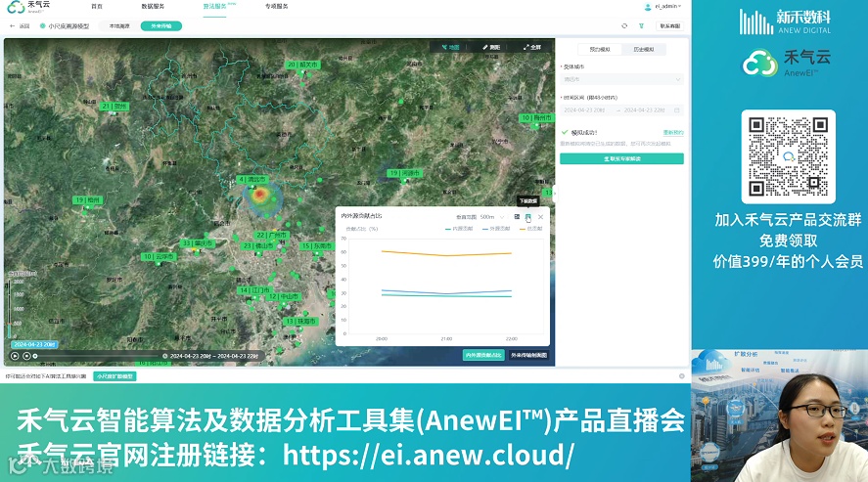Enter 全屏 fullscreen map mode
Image resolution: width=868 pixels, height=482 pixels.
pyautogui.click(x=532, y=47)
